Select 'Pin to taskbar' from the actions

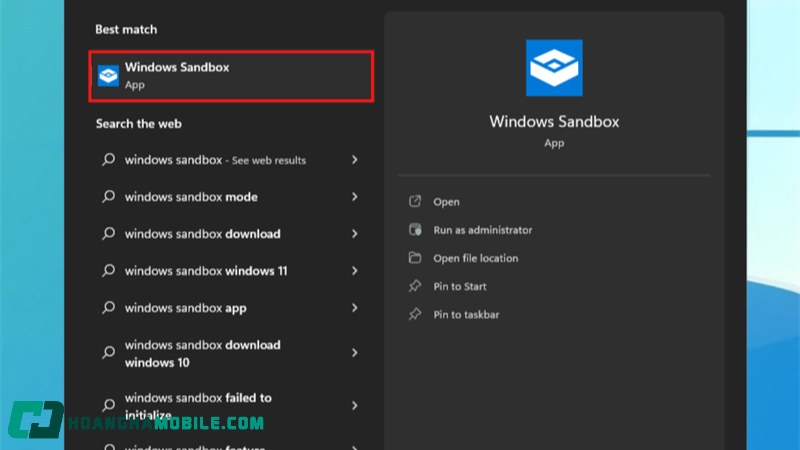466,314
